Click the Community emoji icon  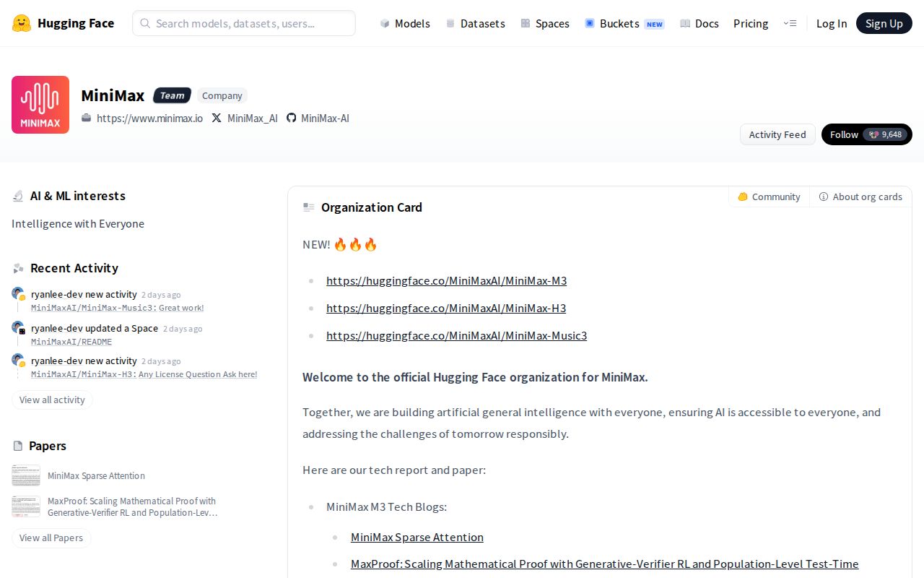coord(742,197)
